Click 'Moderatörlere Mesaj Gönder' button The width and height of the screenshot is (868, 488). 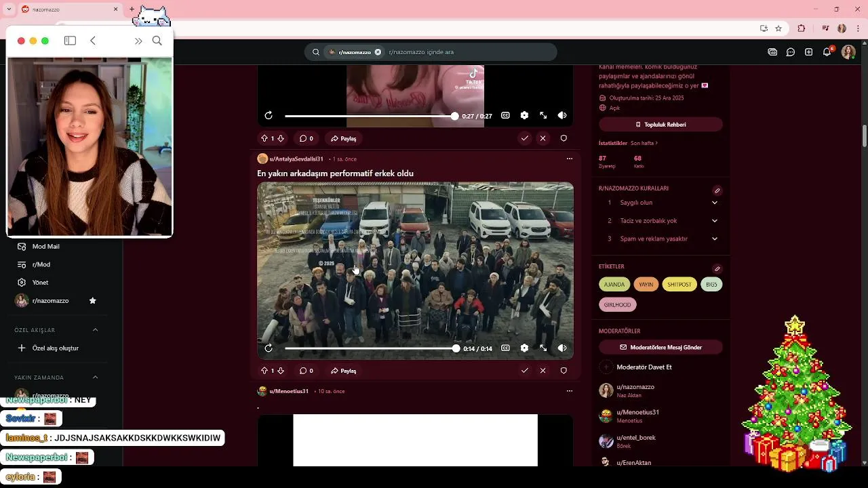(x=660, y=347)
